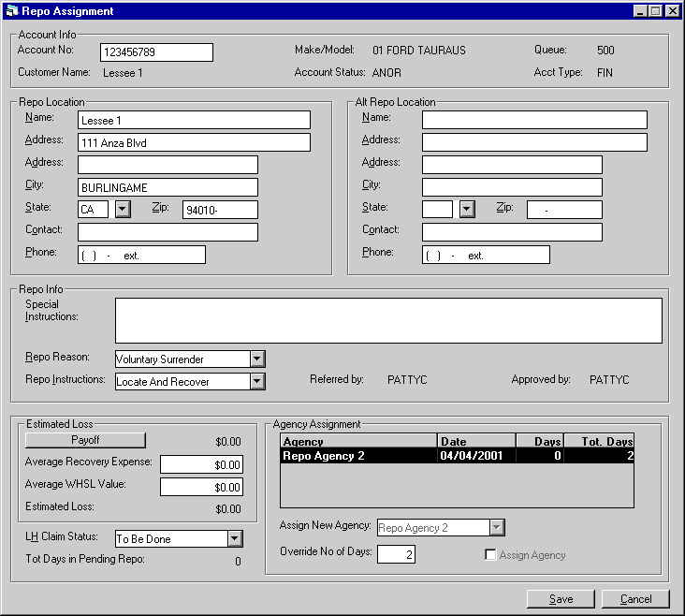This screenshot has height=616, width=685.
Task: Click the Repo Assignment title bar icon
Action: coord(12,10)
